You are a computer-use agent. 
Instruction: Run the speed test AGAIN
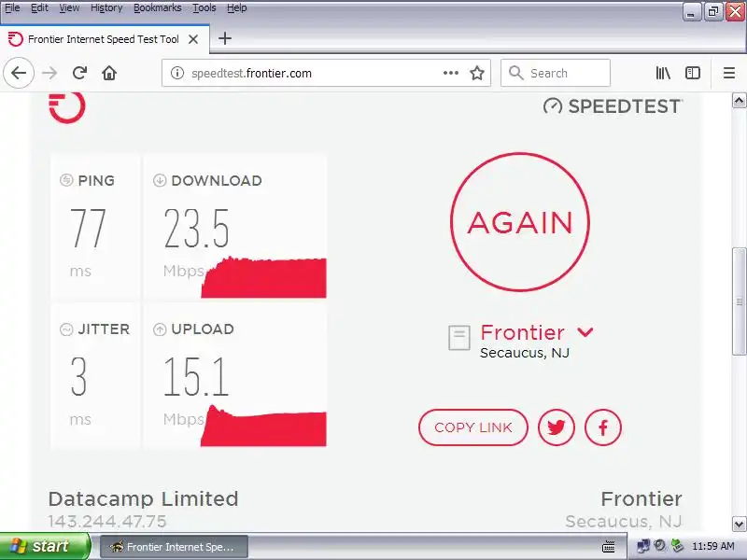[520, 222]
